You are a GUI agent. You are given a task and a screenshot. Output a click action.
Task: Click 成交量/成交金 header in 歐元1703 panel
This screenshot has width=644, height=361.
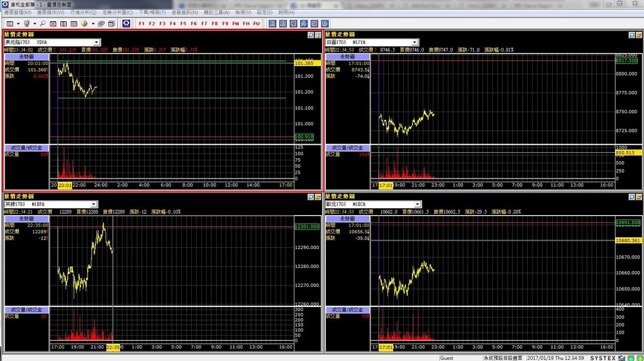click(x=347, y=309)
